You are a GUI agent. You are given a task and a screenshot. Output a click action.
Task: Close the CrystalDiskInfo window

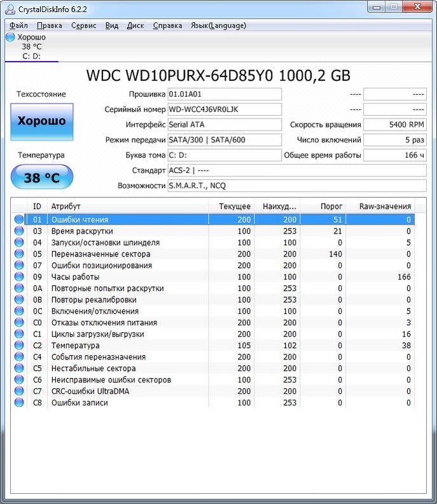coord(417,7)
